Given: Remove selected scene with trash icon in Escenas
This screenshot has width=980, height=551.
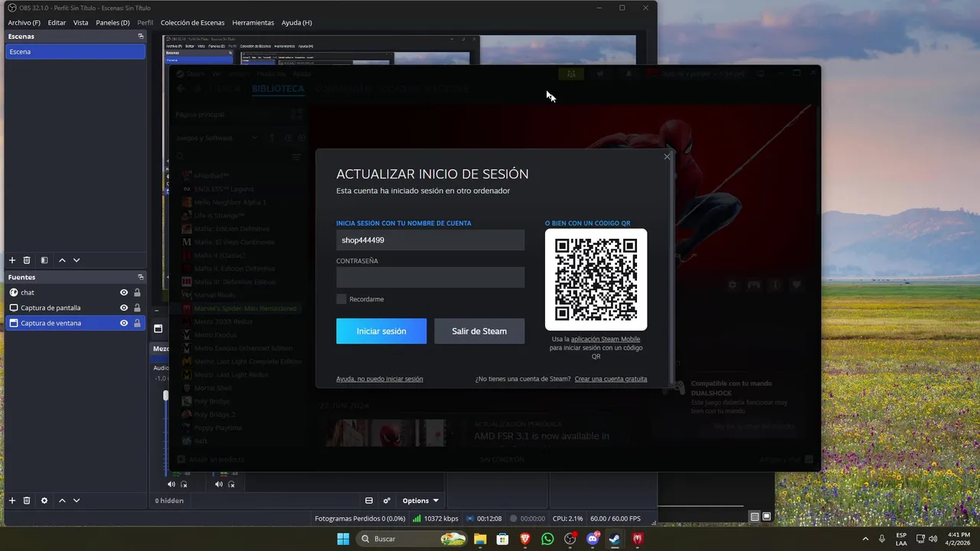Looking at the screenshot, I should point(27,260).
